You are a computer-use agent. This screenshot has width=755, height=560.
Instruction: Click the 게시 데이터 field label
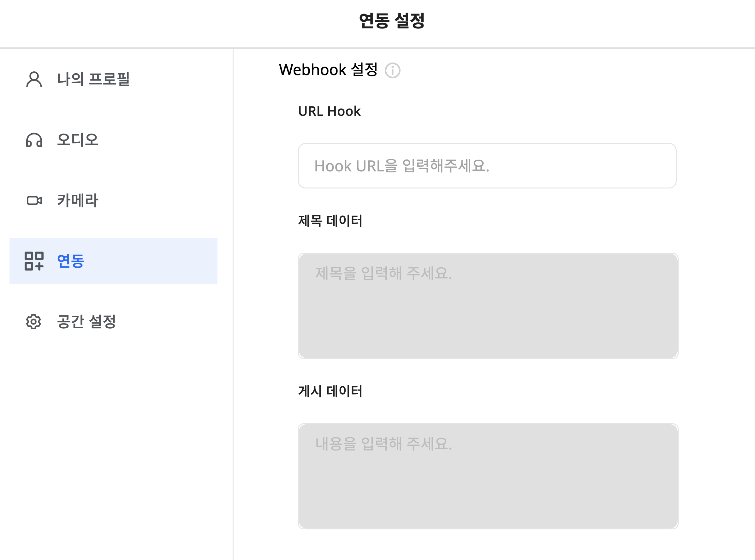330,391
